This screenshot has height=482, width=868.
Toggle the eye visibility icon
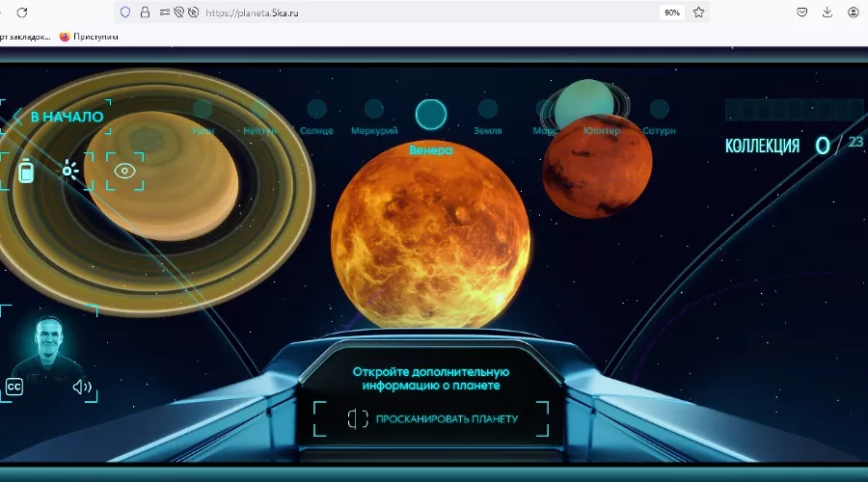click(124, 171)
